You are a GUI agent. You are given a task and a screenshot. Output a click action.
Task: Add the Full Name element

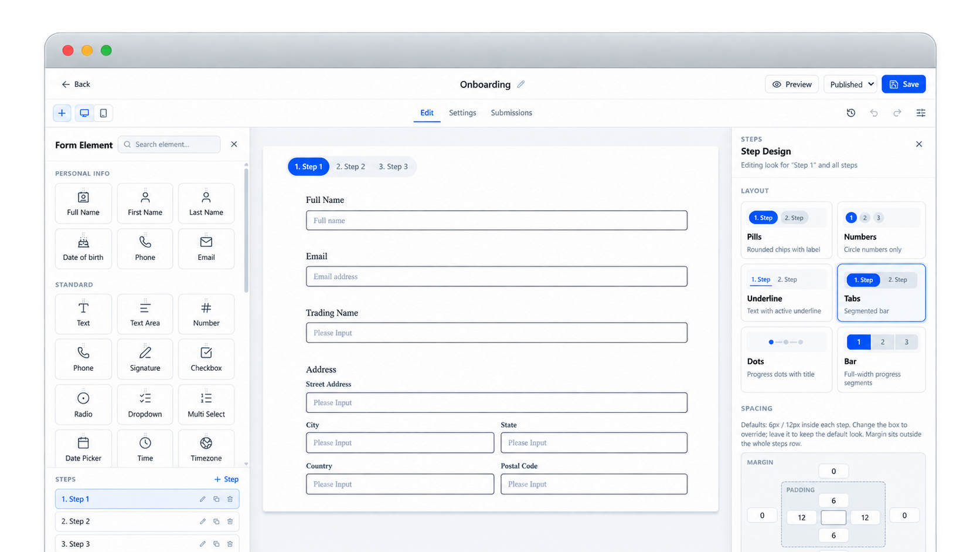pyautogui.click(x=83, y=204)
